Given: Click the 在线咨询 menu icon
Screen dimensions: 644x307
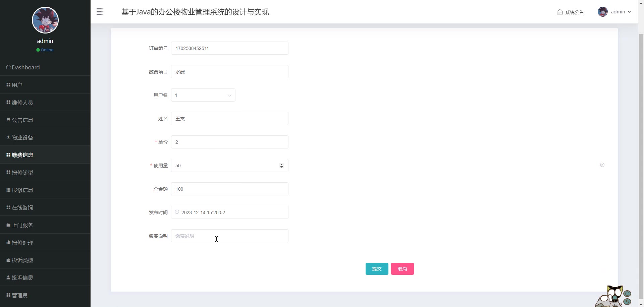Looking at the screenshot, I should (x=8, y=207).
